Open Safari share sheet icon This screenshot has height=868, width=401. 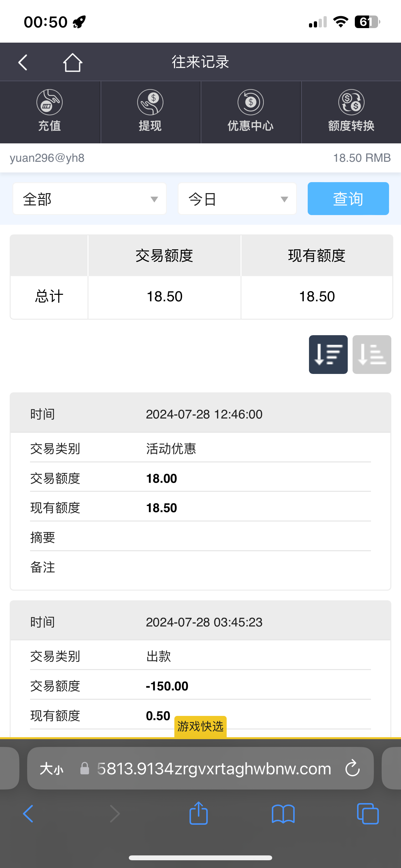[x=199, y=813]
